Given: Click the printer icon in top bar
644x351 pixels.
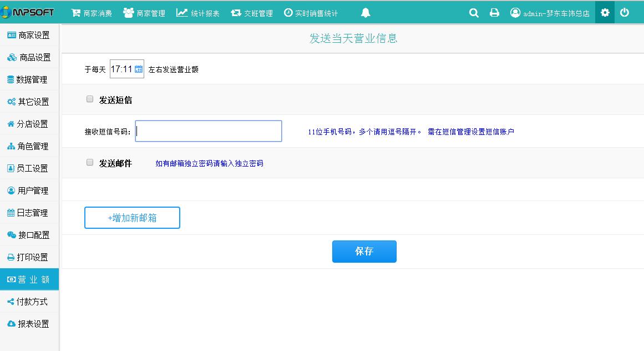Looking at the screenshot, I should tap(494, 13).
